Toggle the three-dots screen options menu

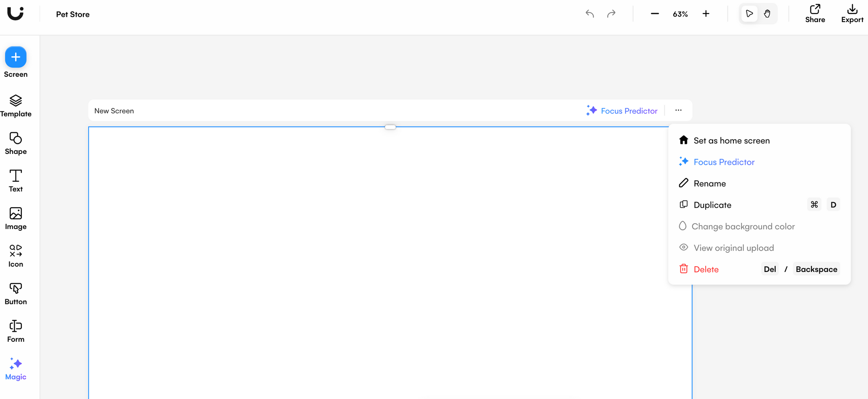click(x=678, y=111)
